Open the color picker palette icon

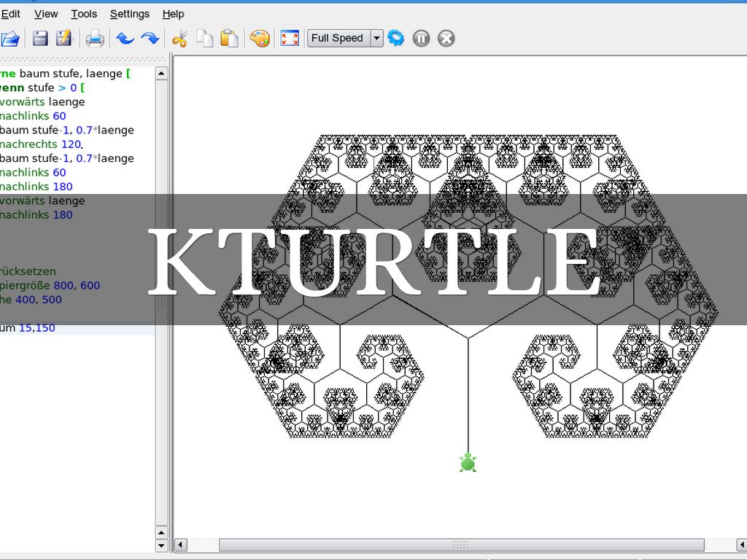click(260, 39)
